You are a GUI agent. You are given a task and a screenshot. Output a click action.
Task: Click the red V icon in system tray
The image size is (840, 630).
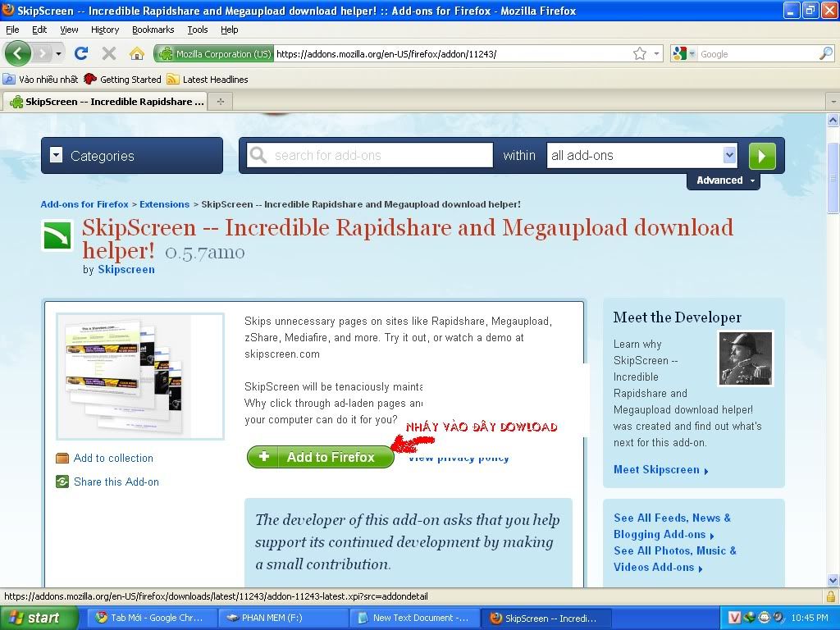[x=734, y=618]
